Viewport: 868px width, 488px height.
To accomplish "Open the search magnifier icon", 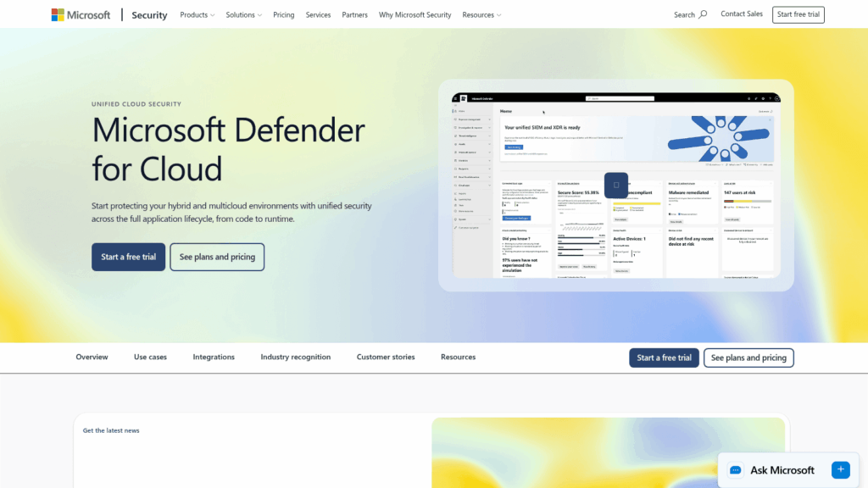I will (703, 14).
